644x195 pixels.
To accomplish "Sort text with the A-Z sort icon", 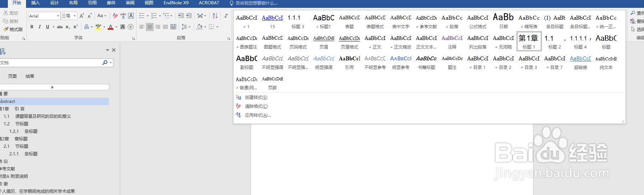I will [x=215, y=16].
